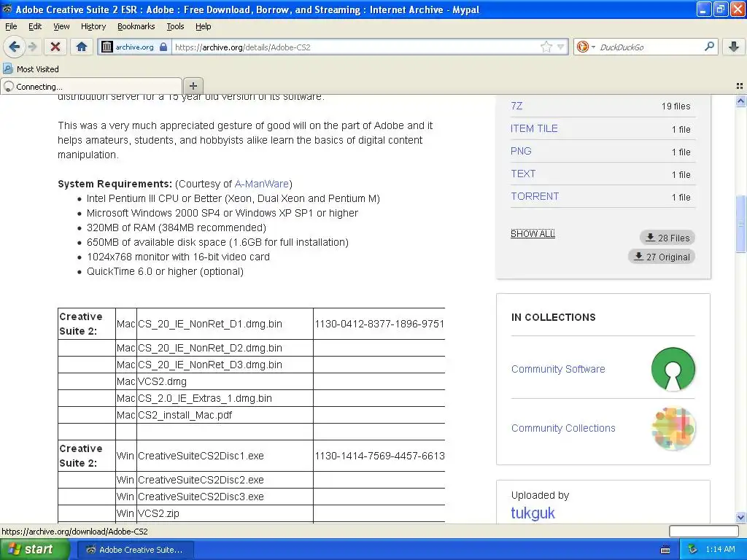Click CS2_install_Mac.pdf table cell
The height and width of the screenshot is (560, 747).
click(x=225, y=415)
